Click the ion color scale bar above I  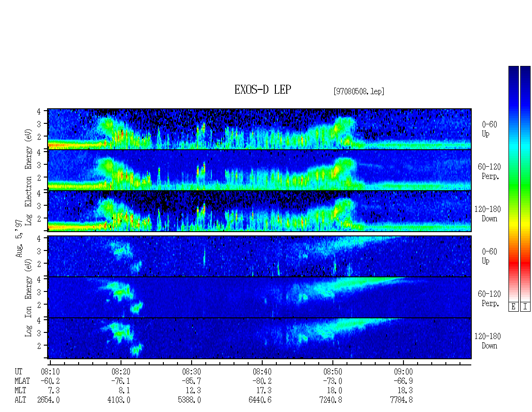pos(525,183)
